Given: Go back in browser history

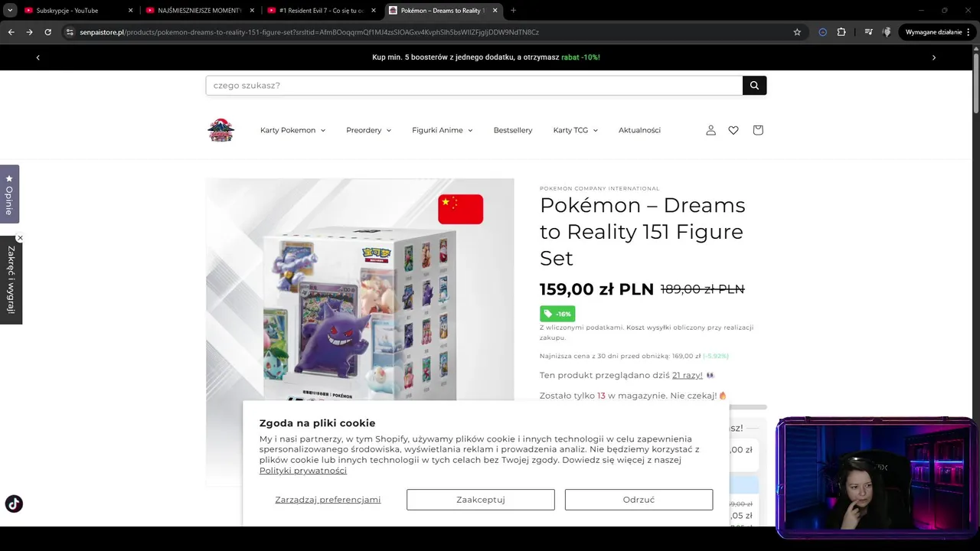Looking at the screenshot, I should click(x=11, y=32).
